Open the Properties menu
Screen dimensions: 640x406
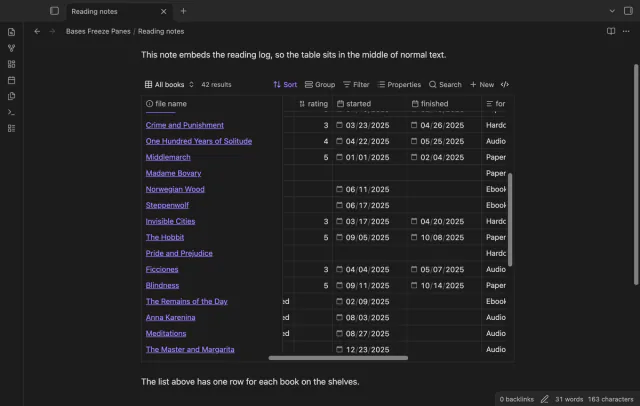[x=399, y=84]
